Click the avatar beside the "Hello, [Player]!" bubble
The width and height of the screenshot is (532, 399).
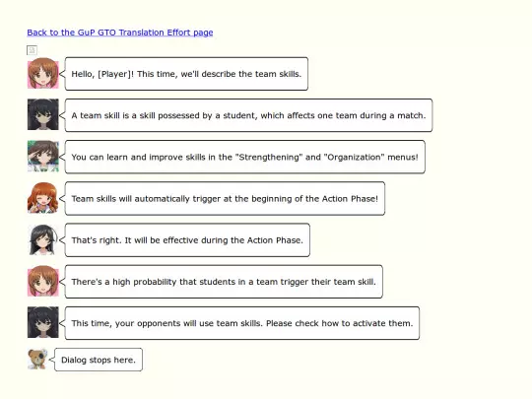(x=43, y=73)
